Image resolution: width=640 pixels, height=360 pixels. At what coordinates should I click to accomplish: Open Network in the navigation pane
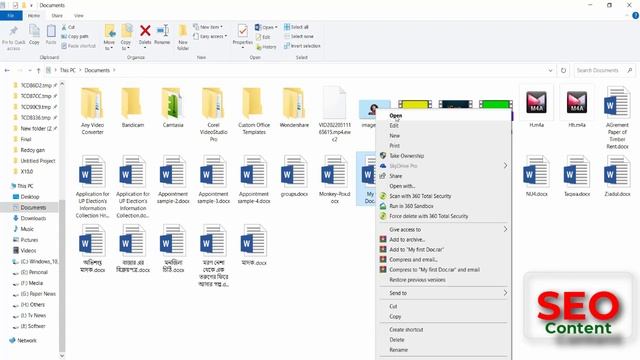click(x=27, y=340)
